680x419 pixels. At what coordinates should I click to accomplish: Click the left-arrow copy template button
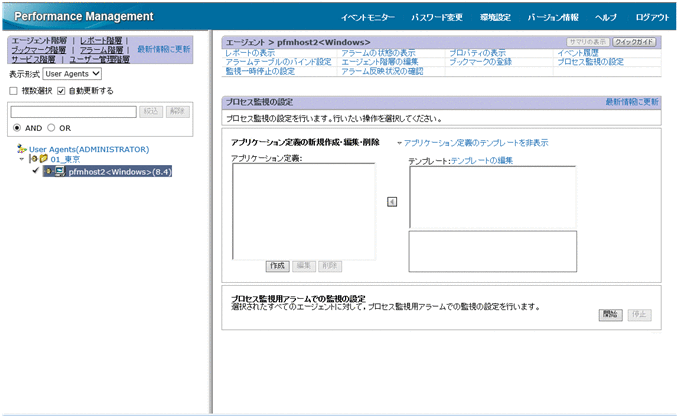click(392, 202)
